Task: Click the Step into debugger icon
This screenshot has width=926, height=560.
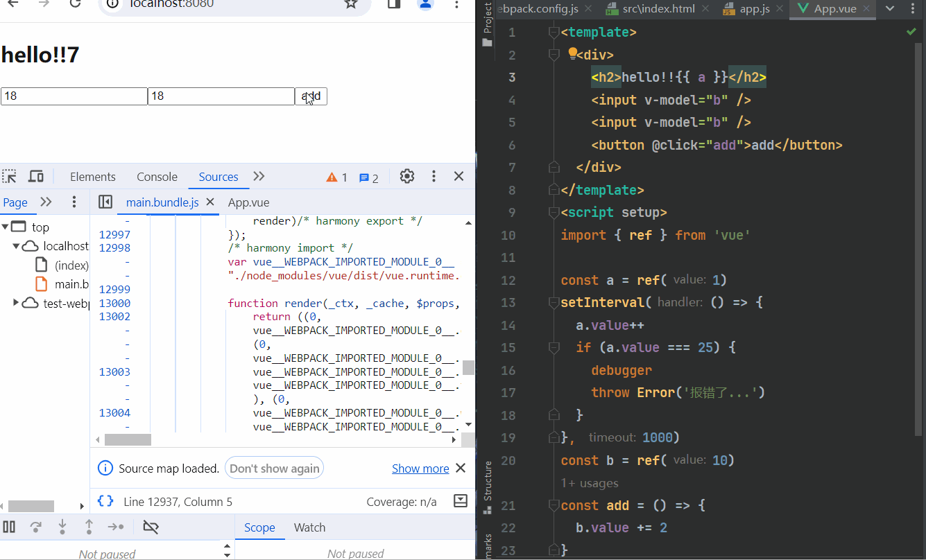Action: [62, 527]
